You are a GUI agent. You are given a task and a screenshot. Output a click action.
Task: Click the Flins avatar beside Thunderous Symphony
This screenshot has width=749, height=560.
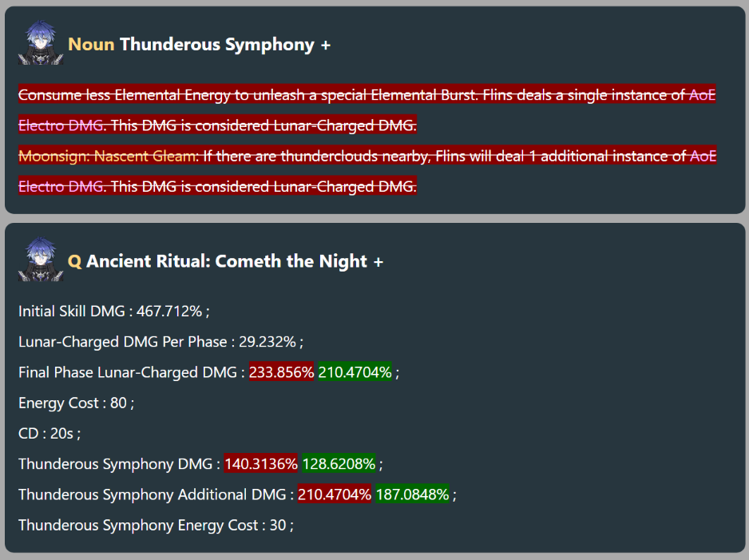41,42
